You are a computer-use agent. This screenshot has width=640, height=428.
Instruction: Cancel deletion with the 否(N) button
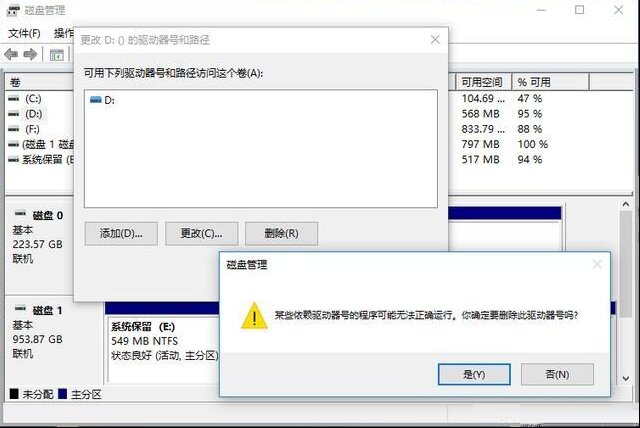(x=557, y=374)
